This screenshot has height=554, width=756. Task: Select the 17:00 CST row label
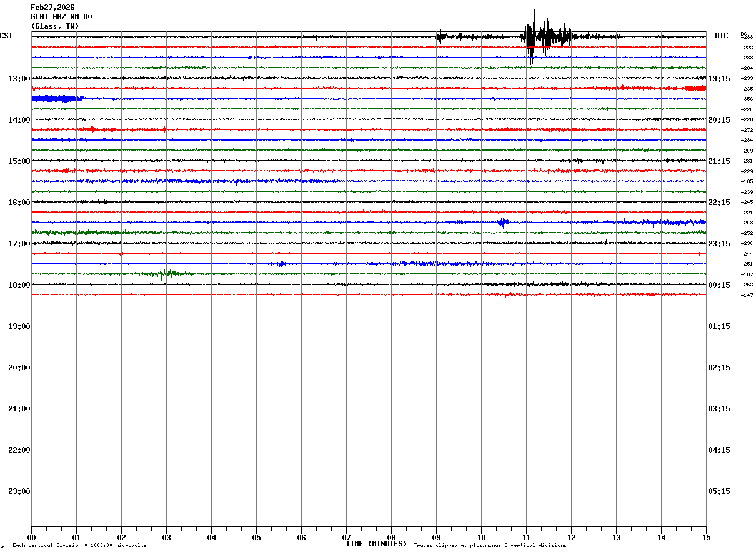(x=19, y=243)
